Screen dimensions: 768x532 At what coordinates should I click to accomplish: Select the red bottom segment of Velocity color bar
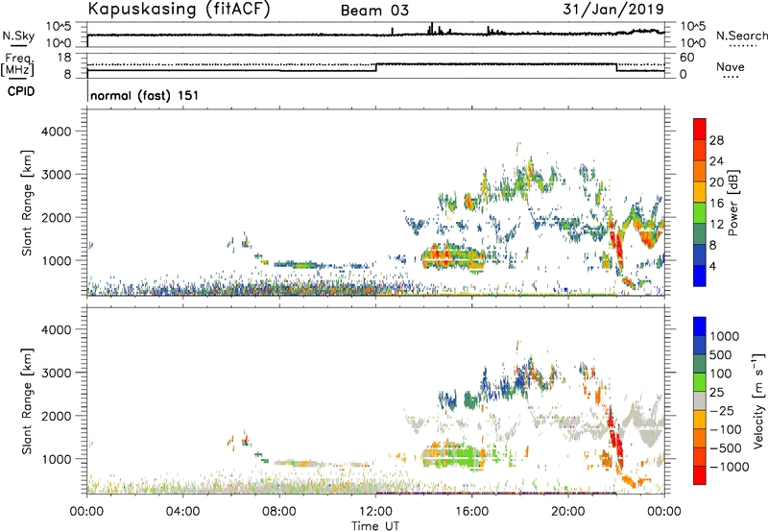(x=700, y=475)
